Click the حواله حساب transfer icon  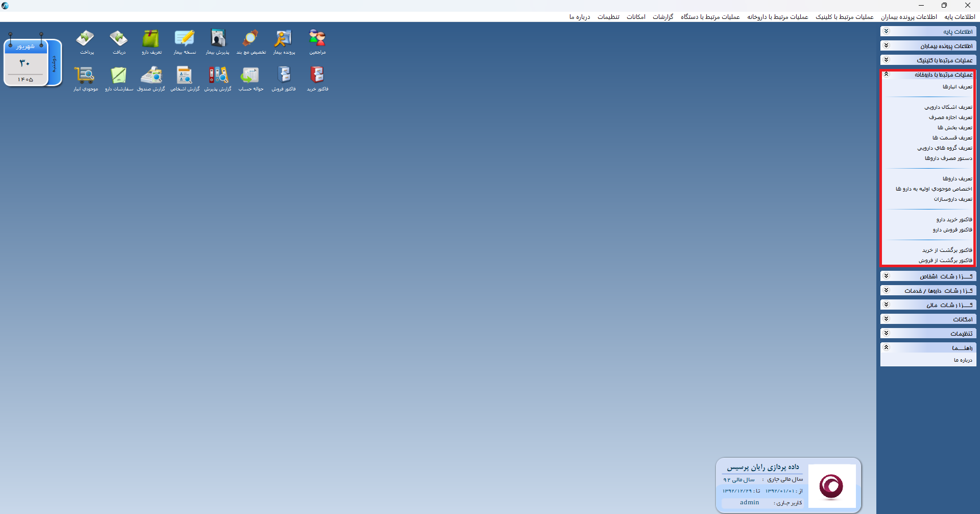pos(251,79)
